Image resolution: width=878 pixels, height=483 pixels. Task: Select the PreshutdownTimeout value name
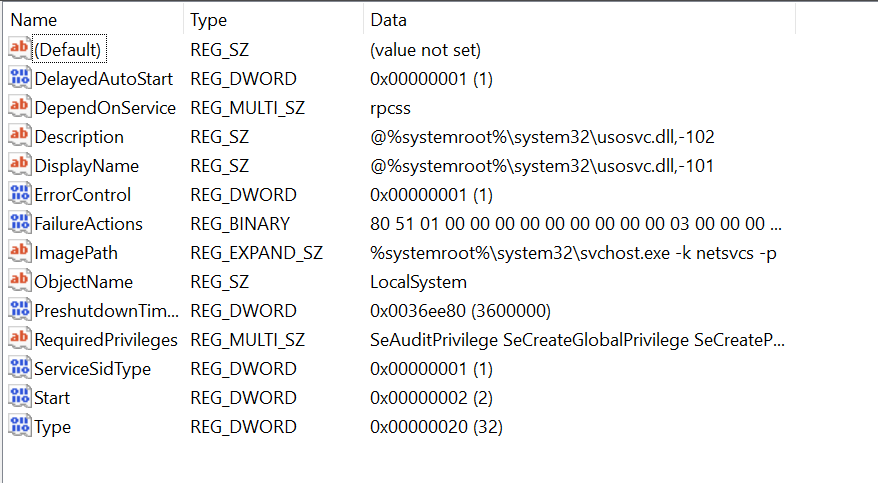105,310
